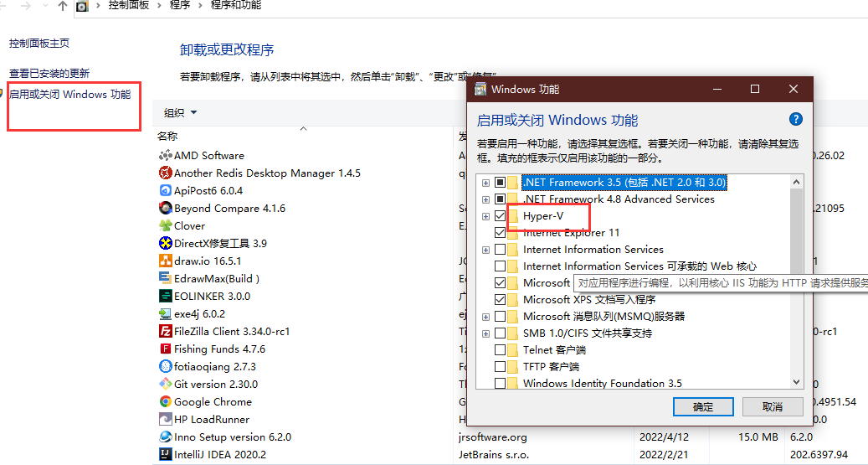Enable Microsoft 消息队列(MSMQ)服务器 checkbox
Viewport: 868px width, 465px height.
click(x=500, y=317)
